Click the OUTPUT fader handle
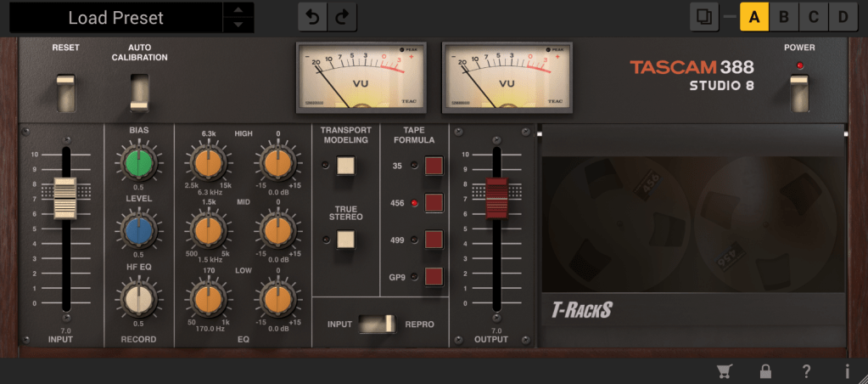Viewport: 868px width, 384px height. click(x=496, y=198)
